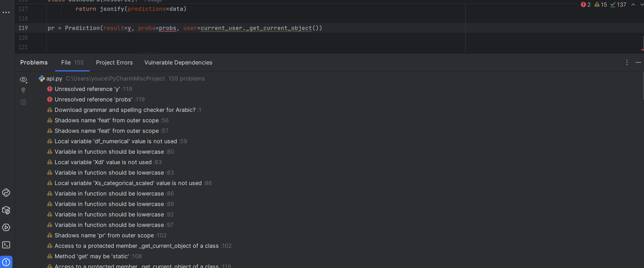Open the Python Packages tool window
This screenshot has width=644, height=268.
pos(6,210)
